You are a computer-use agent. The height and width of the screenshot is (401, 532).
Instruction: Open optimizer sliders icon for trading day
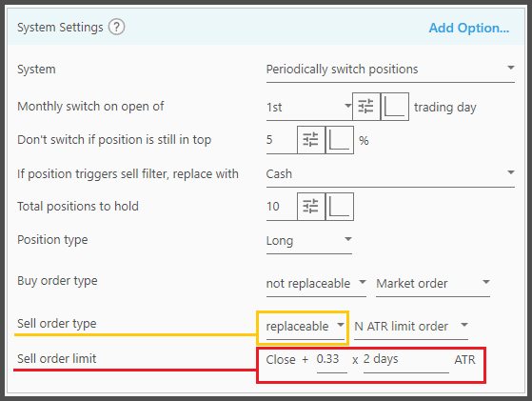365,107
